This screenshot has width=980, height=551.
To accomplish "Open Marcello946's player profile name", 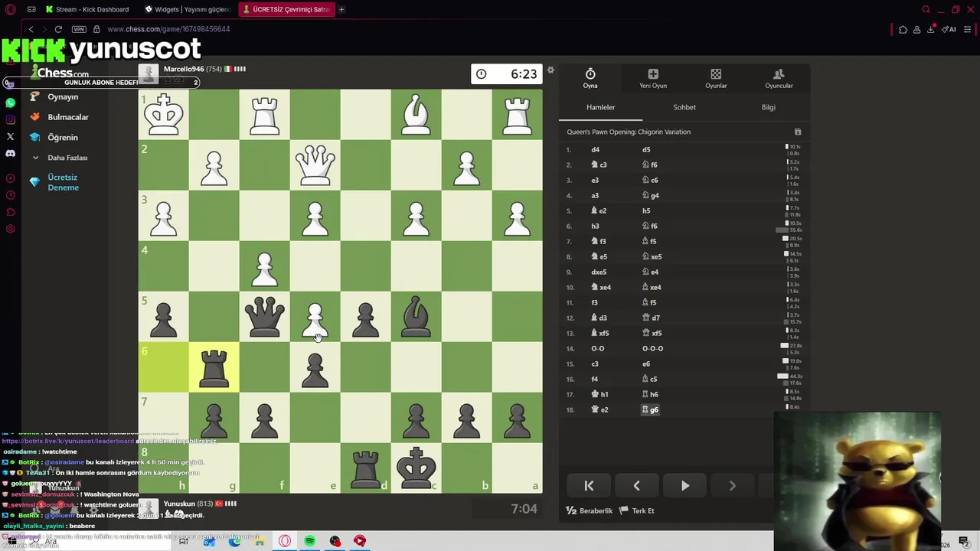I will 184,69.
